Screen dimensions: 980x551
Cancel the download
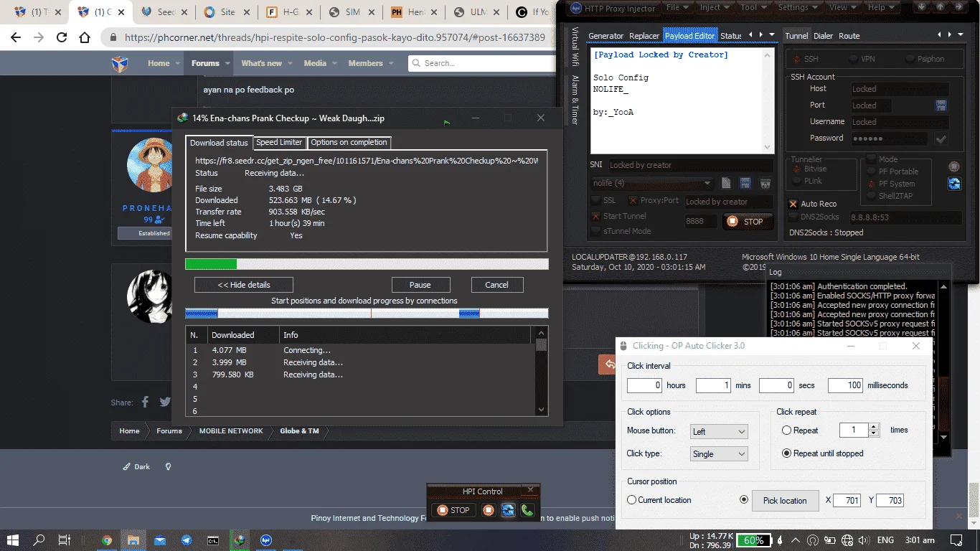point(496,285)
